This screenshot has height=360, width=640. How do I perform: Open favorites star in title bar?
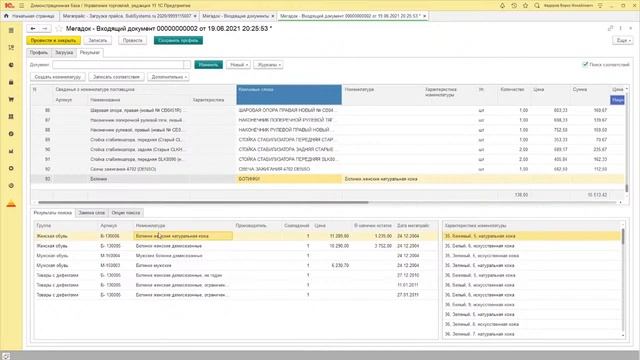525,5
